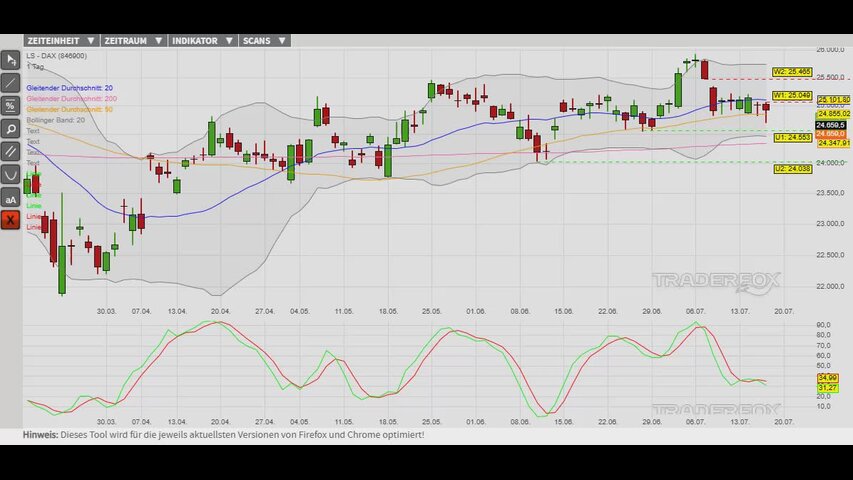Activate the magnifier zoom tool
Image resolution: width=853 pixels, height=480 pixels.
click(10, 129)
